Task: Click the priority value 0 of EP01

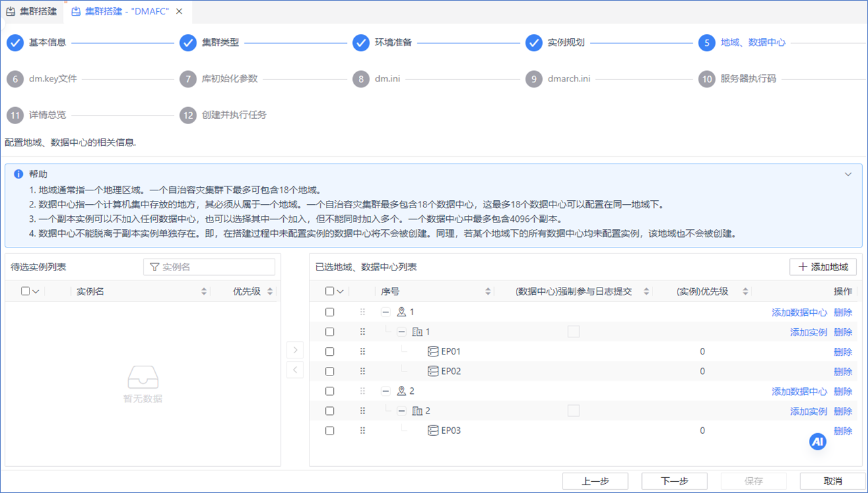Action: (702, 352)
